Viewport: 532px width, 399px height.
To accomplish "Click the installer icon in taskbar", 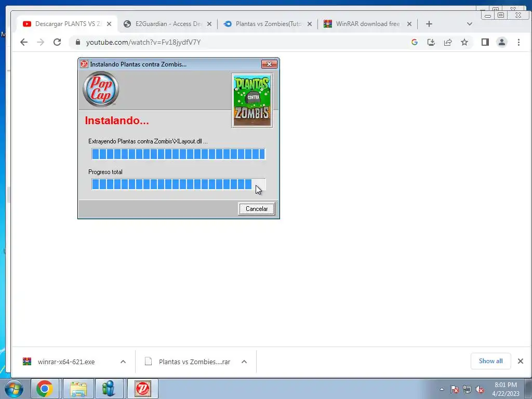I will tap(142, 389).
